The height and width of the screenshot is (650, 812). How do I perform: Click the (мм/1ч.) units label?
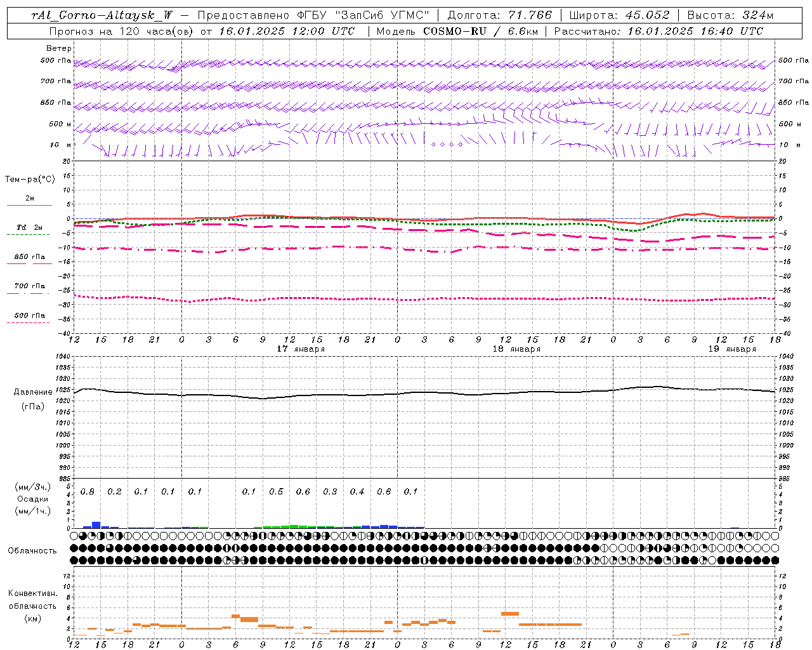pyautogui.click(x=33, y=510)
